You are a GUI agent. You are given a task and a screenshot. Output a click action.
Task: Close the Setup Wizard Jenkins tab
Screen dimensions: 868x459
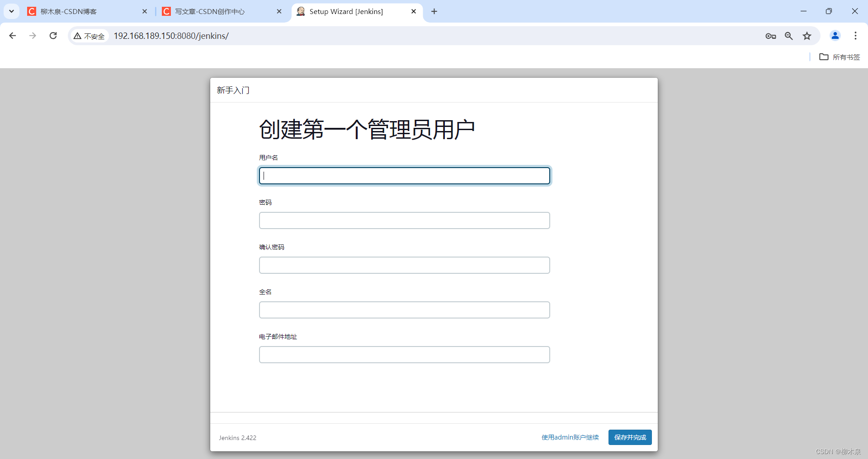tap(414, 11)
